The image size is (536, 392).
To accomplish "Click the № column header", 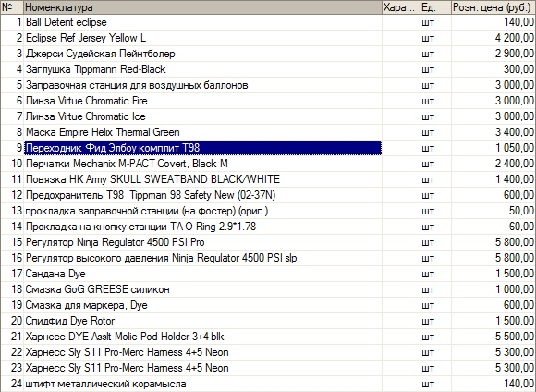I will coord(12,7).
